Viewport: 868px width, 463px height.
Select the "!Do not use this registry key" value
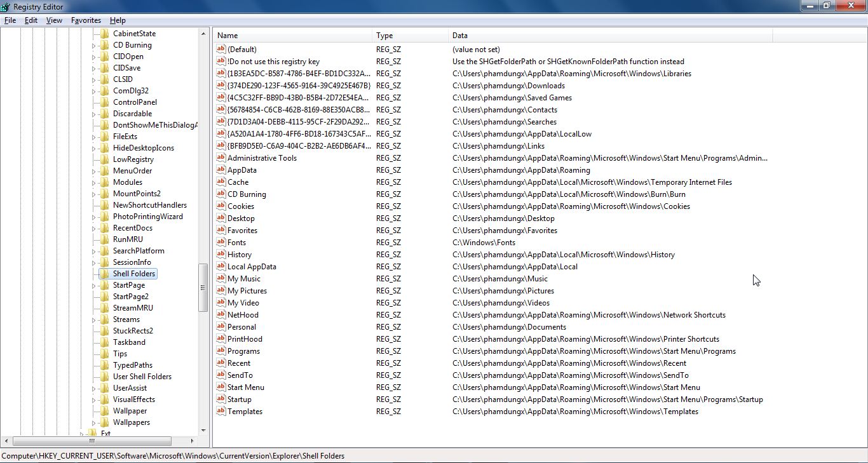pos(273,62)
